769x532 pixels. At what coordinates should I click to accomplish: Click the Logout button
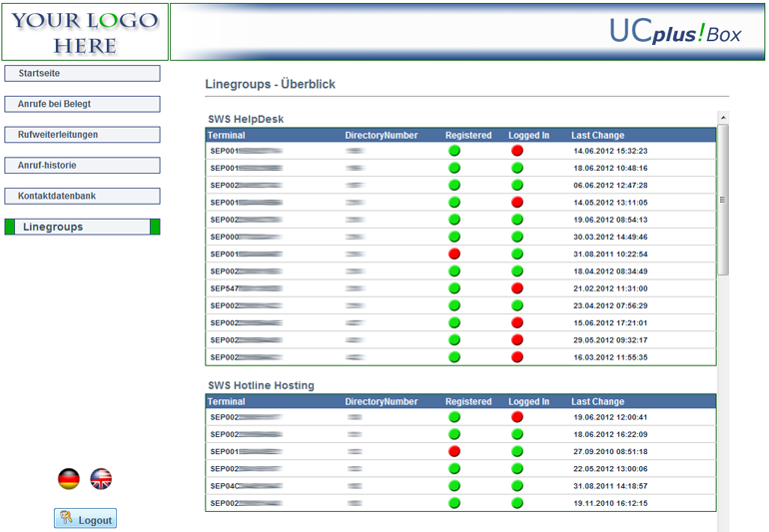pyautogui.click(x=85, y=519)
